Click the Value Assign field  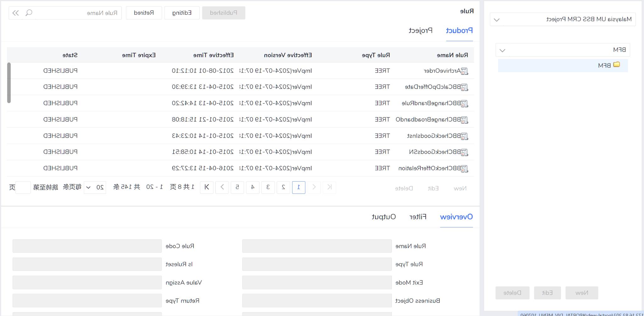click(87, 282)
